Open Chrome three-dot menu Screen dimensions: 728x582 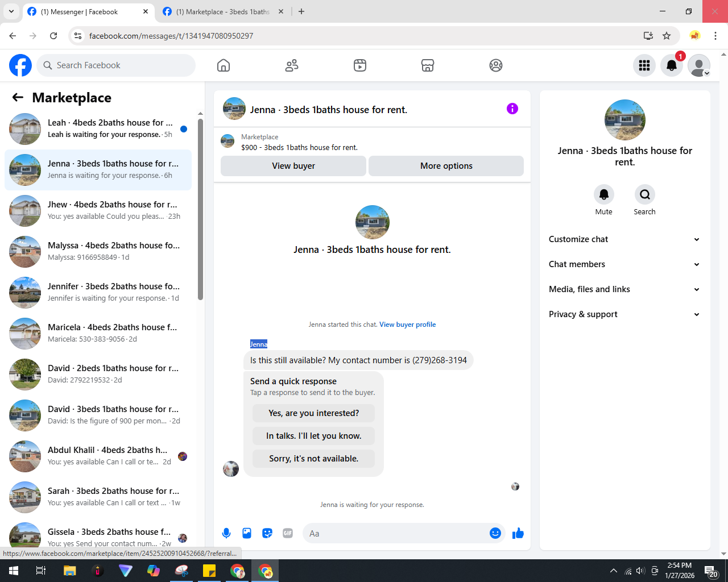pyautogui.click(x=715, y=36)
